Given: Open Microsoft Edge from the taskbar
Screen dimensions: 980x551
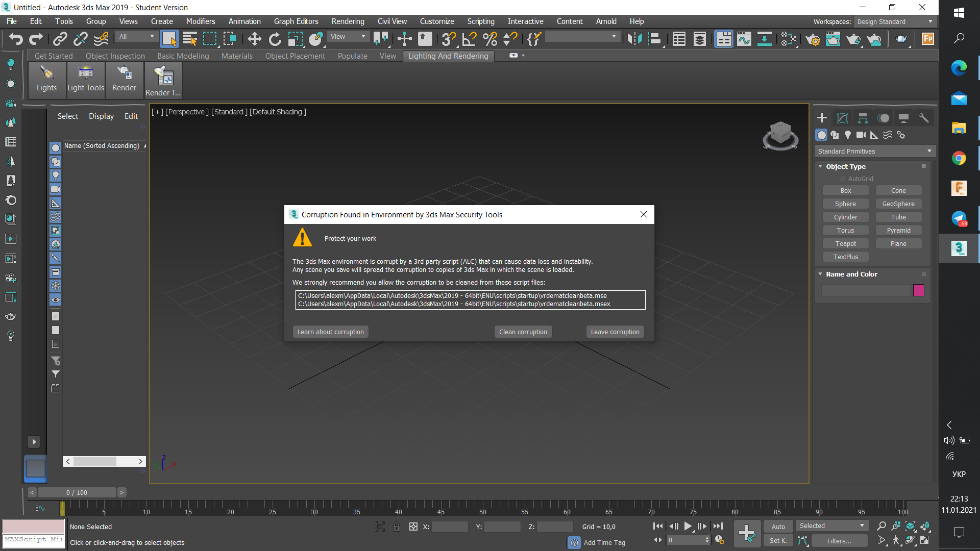Looking at the screenshot, I should tap(959, 68).
